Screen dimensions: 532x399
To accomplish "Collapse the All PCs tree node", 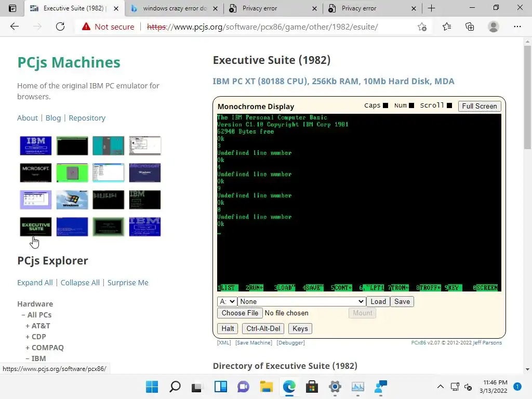I will click(23, 315).
